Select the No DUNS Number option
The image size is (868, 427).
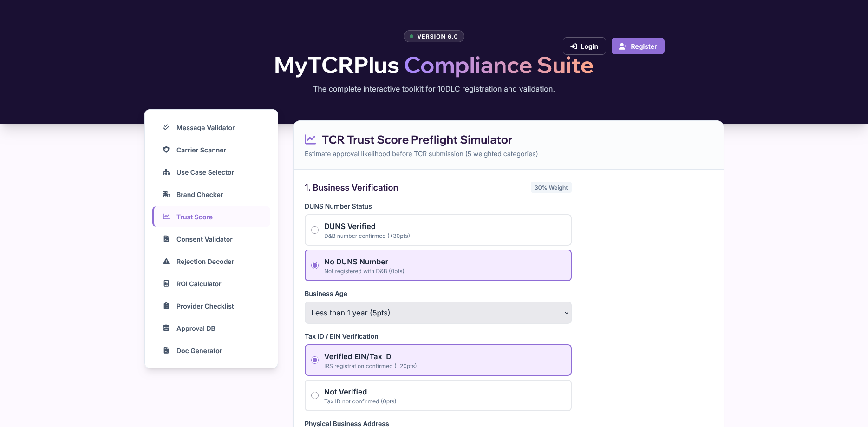pos(315,265)
